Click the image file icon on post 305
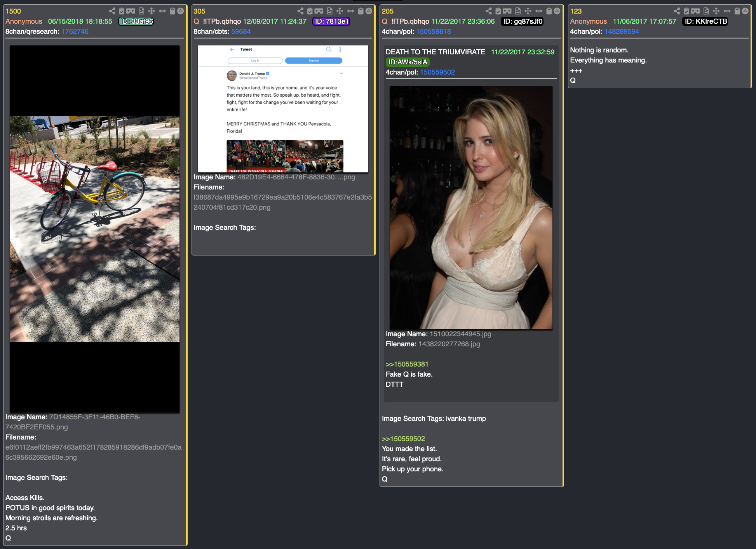 (x=329, y=11)
